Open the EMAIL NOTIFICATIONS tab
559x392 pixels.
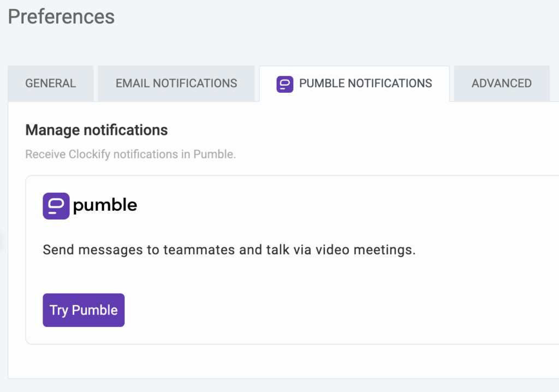176,83
